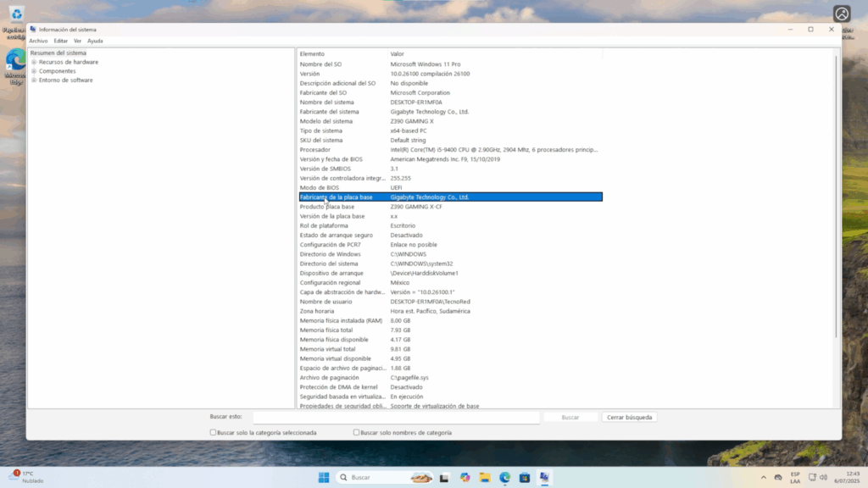Screen dimensions: 868x488
Task: Open Microsoft Edge from taskbar
Action: pyautogui.click(x=505, y=478)
